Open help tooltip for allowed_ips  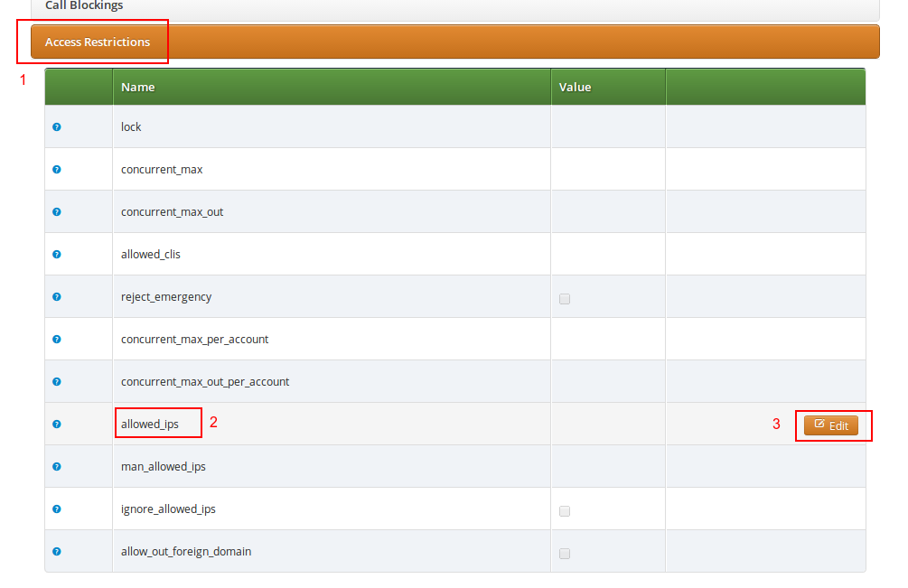coord(56,424)
